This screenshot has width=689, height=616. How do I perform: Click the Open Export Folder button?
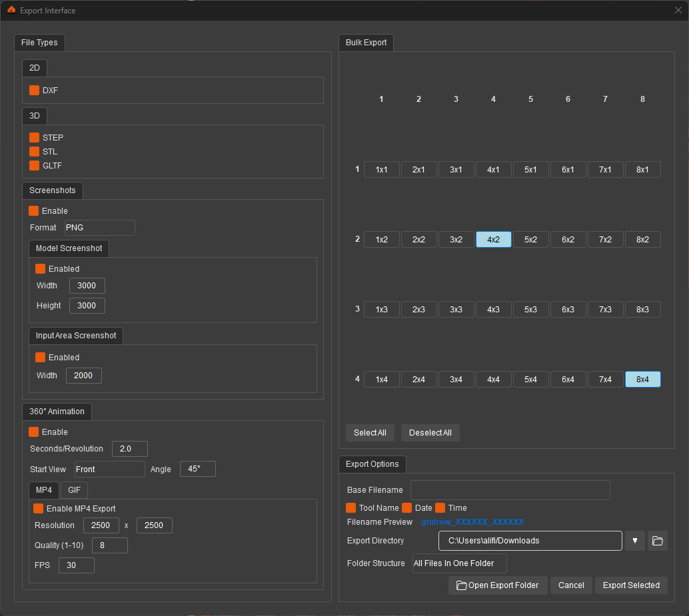498,585
